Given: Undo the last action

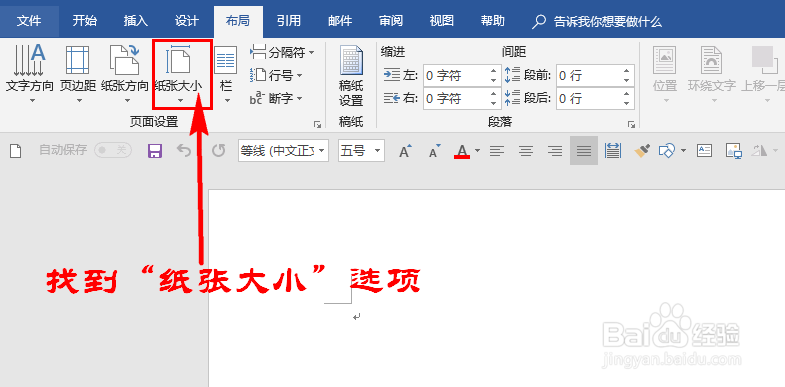Looking at the screenshot, I should 184,150.
